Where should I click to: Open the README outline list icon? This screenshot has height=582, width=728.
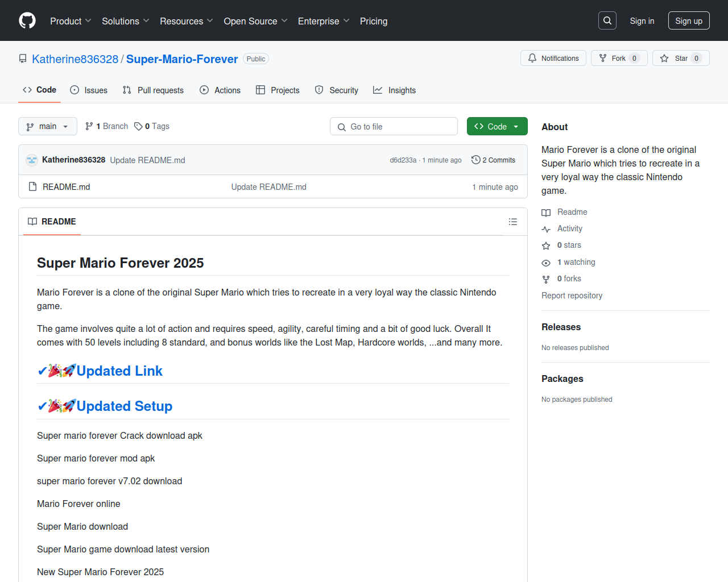(513, 222)
